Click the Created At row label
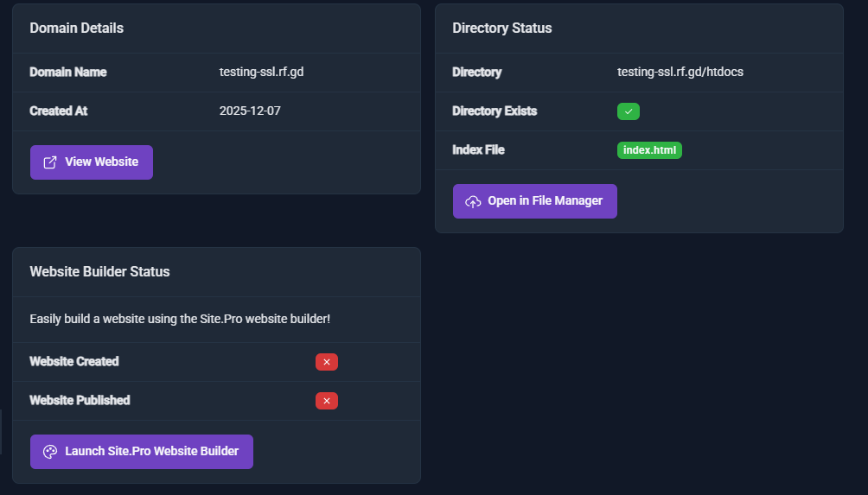 pos(58,111)
